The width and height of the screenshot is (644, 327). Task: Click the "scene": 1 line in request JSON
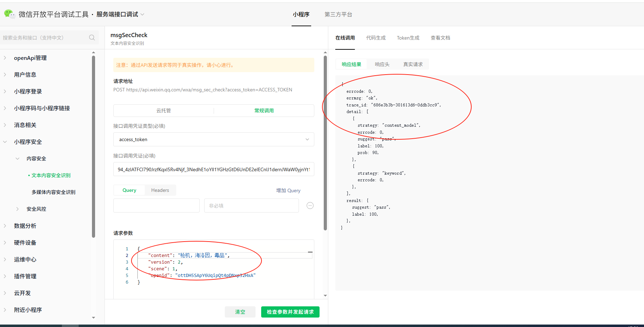[163, 269]
